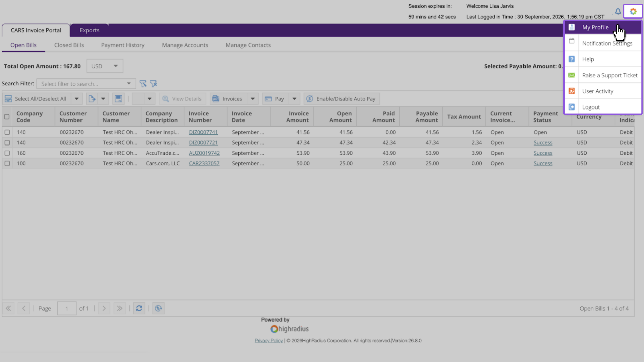Open My Profile menu item
Viewport: 644px width, 362px height.
point(603,27)
